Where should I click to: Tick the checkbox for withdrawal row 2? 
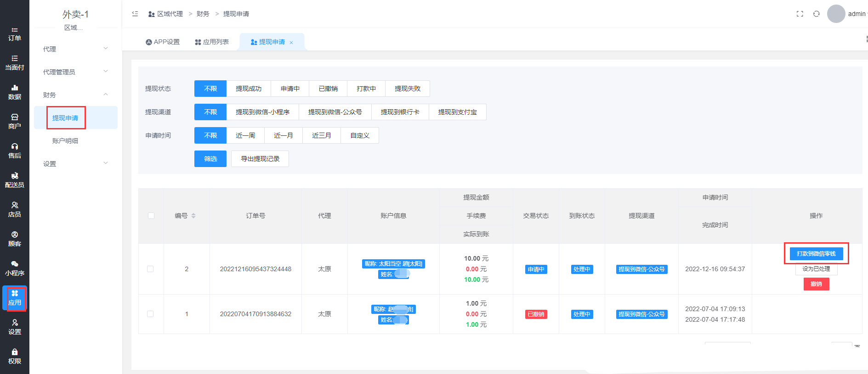pos(150,269)
